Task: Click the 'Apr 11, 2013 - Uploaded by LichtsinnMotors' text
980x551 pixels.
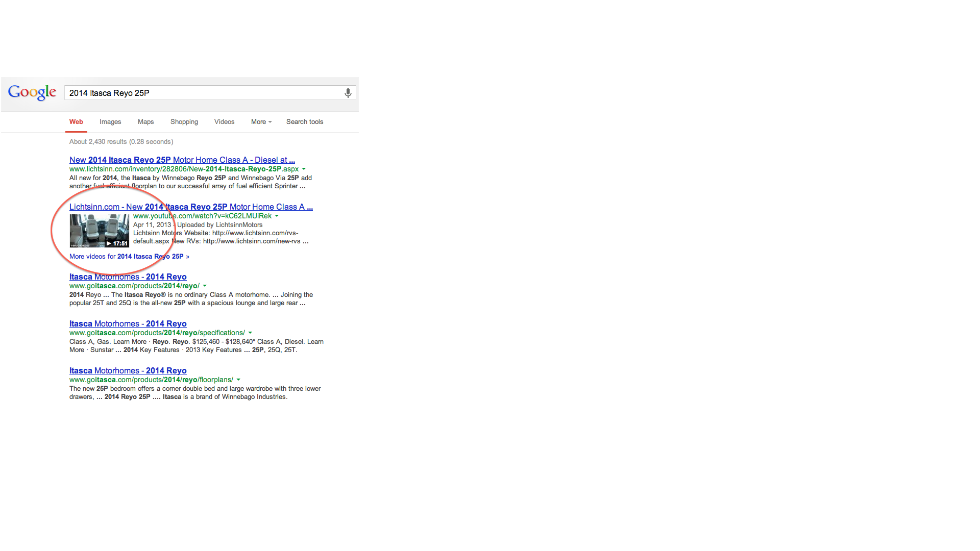Action: 198,225
